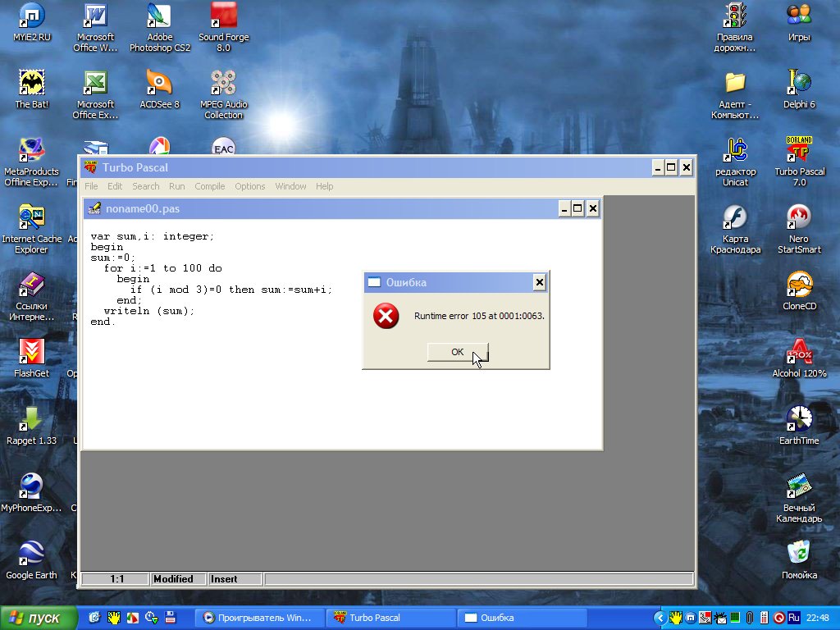Open the Compile menu
840x630 pixels.
pos(209,186)
